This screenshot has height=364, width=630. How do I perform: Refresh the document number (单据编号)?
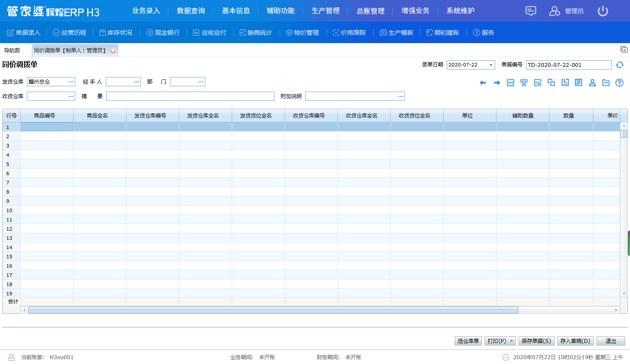click(x=620, y=65)
